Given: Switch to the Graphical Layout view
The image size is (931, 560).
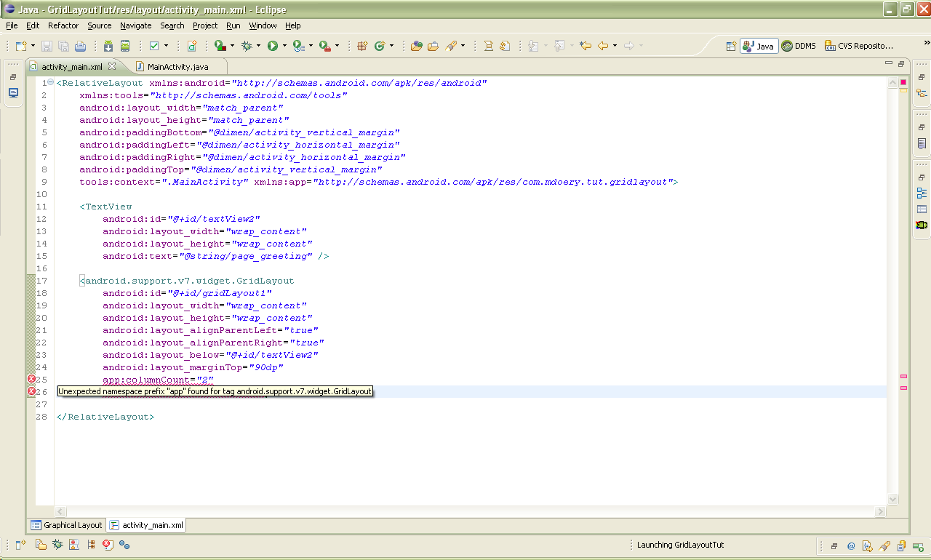Looking at the screenshot, I should [66, 524].
